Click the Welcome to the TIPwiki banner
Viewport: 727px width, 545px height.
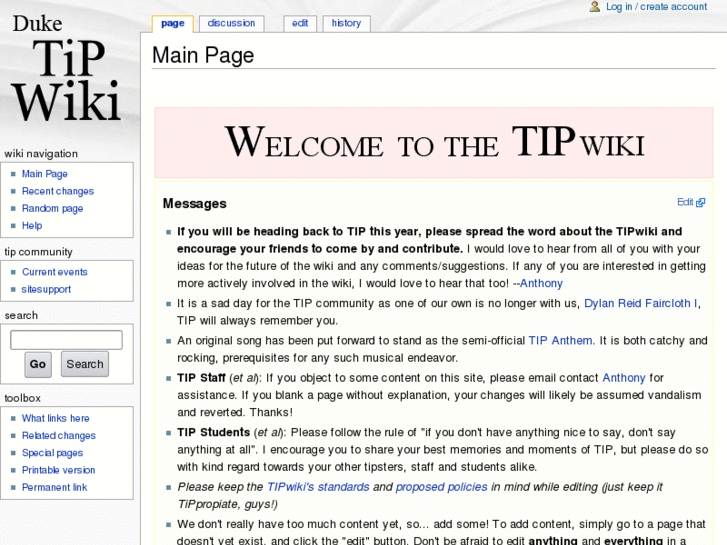pos(434,143)
